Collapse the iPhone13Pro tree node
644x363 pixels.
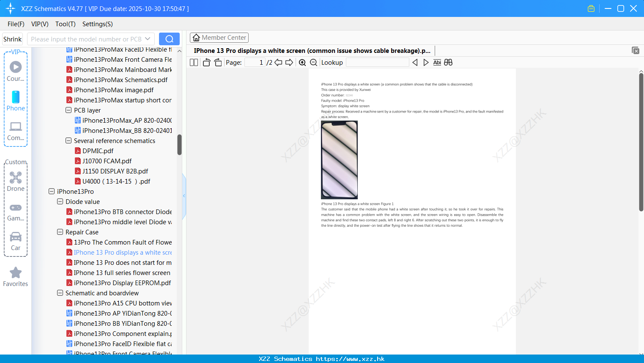click(x=52, y=191)
